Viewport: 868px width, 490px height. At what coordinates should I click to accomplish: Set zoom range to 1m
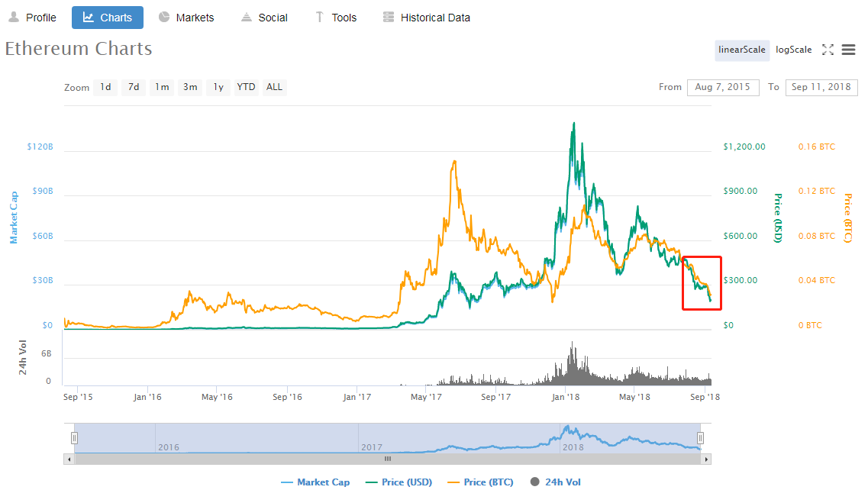(162, 87)
